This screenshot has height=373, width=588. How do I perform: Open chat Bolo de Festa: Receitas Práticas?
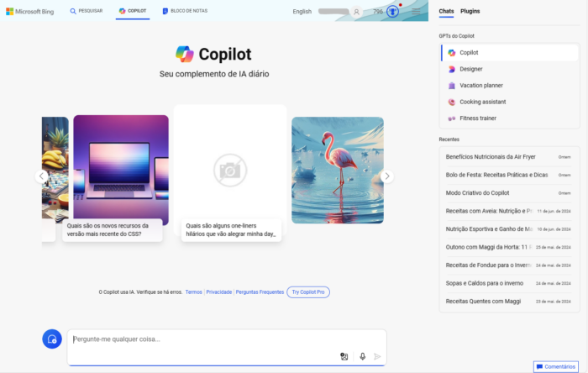pos(508,175)
